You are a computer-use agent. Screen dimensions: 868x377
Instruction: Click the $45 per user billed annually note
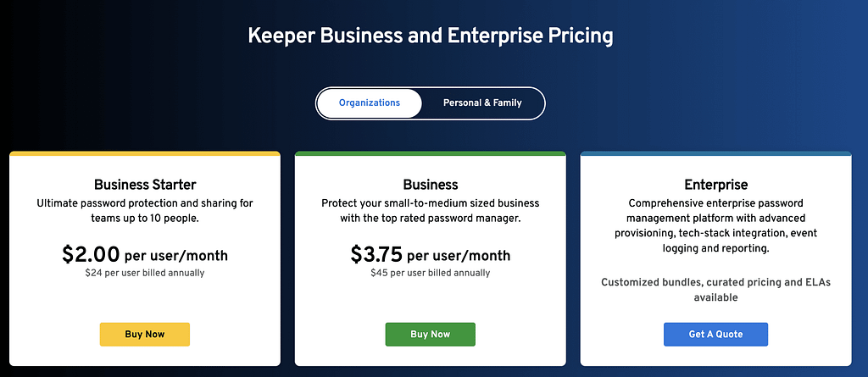tap(431, 273)
